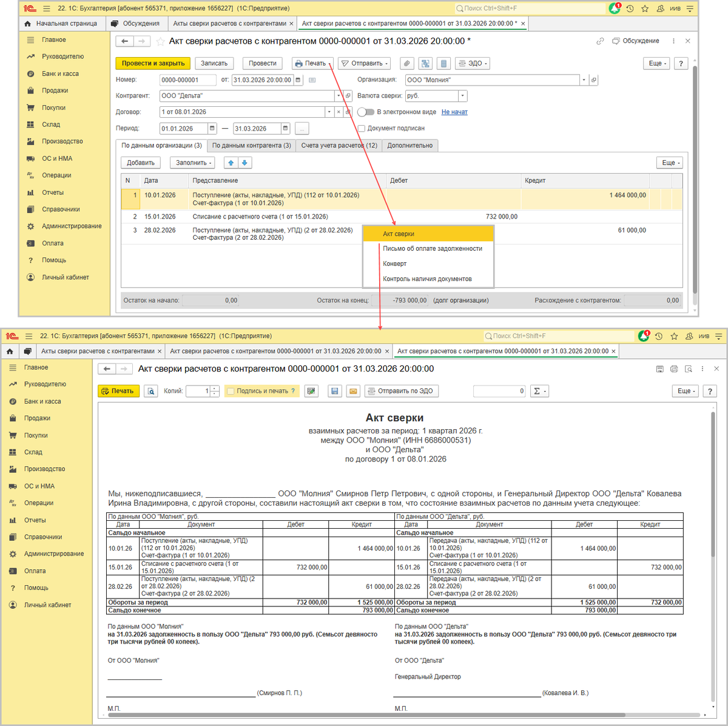Viewport: 728px width, 726px height.
Task: Expand the Отправить dropdown button
Action: pos(364,63)
